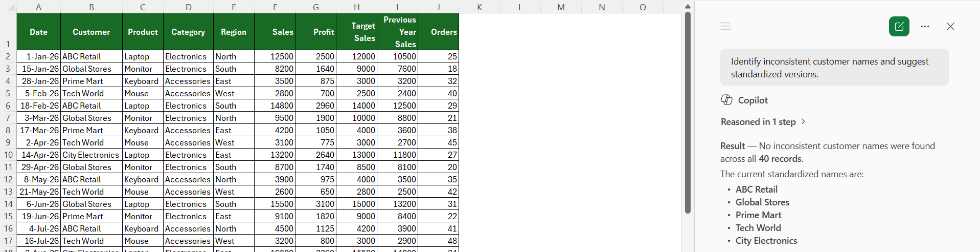Select the Tech World cell in row 5
Image resolution: width=980 pixels, height=252 pixels.
(x=92, y=93)
